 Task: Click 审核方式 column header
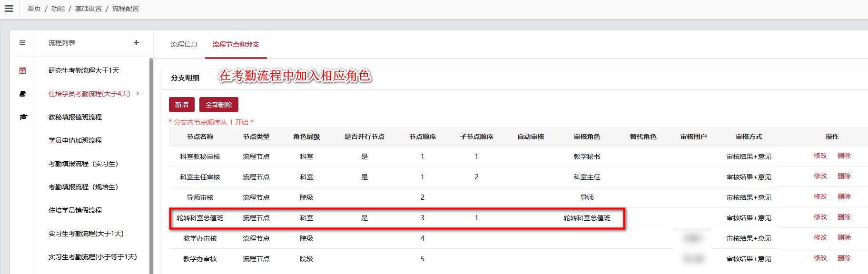749,137
